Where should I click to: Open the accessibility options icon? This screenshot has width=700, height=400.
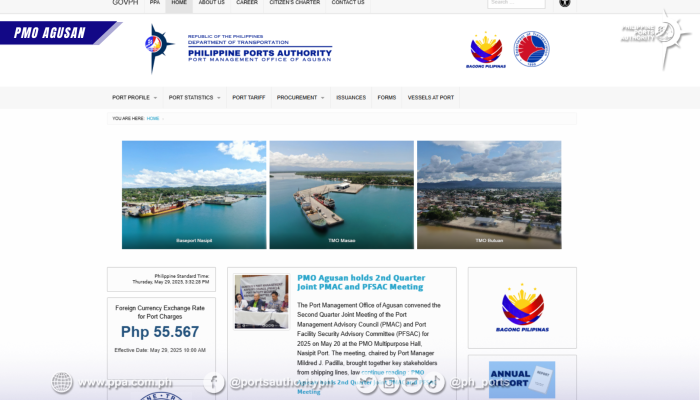(565, 3)
